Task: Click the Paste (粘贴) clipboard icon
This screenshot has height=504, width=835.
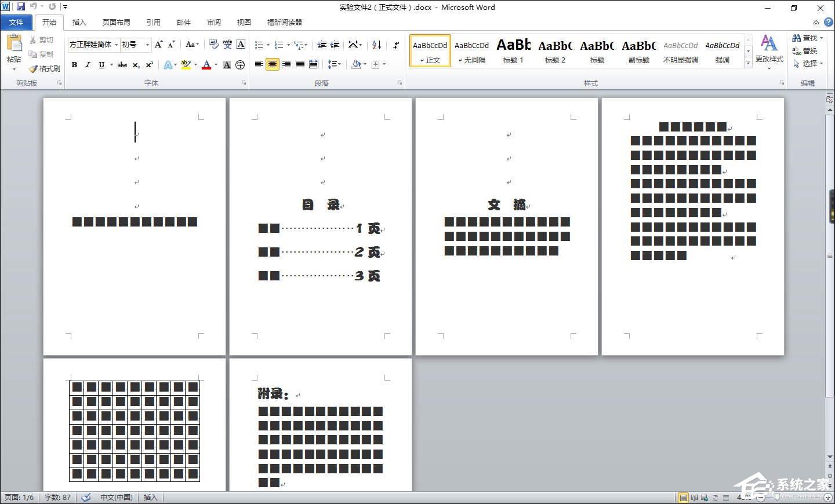Action: click(x=14, y=44)
